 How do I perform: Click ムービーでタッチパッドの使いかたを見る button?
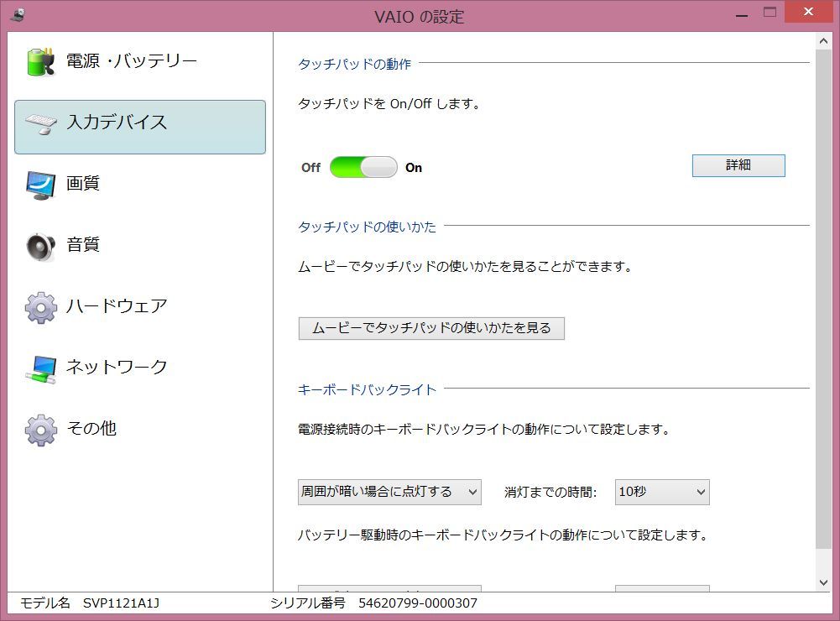[431, 328]
